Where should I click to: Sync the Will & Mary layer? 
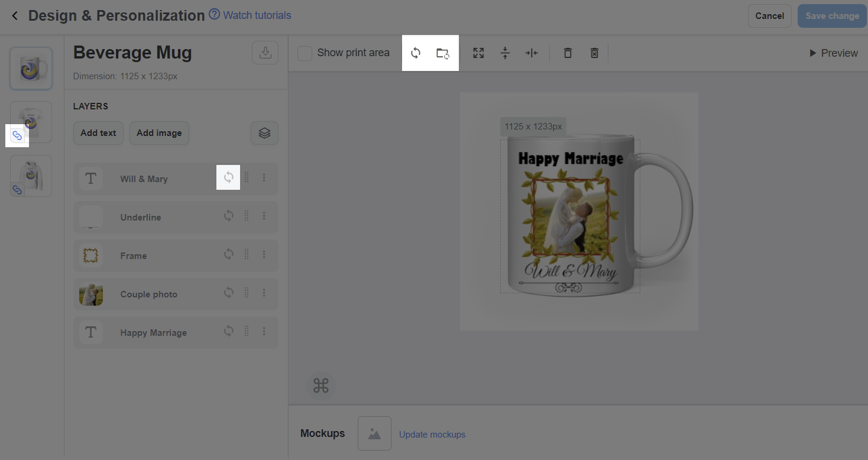tap(228, 177)
